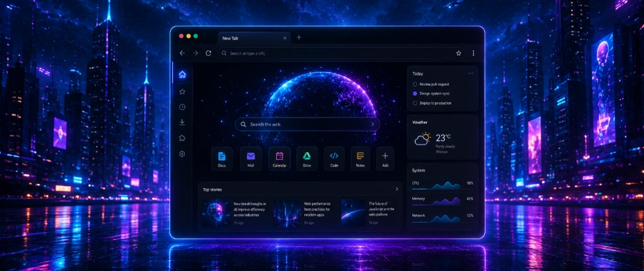Click the Top stories heading
The width and height of the screenshot is (644, 271).
212,189
